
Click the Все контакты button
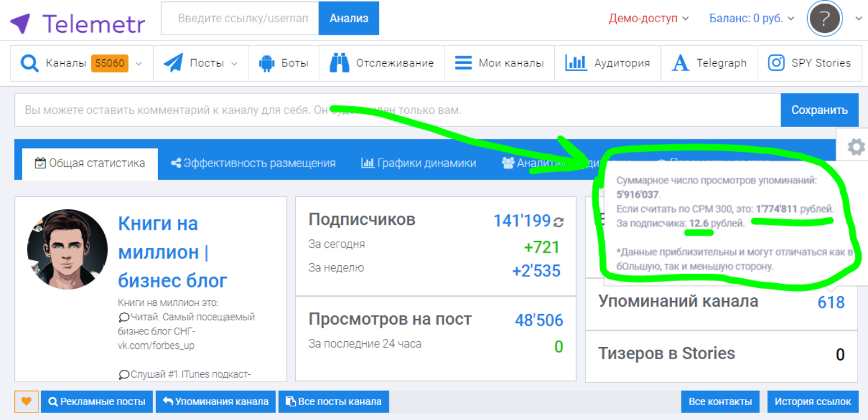coord(720,401)
